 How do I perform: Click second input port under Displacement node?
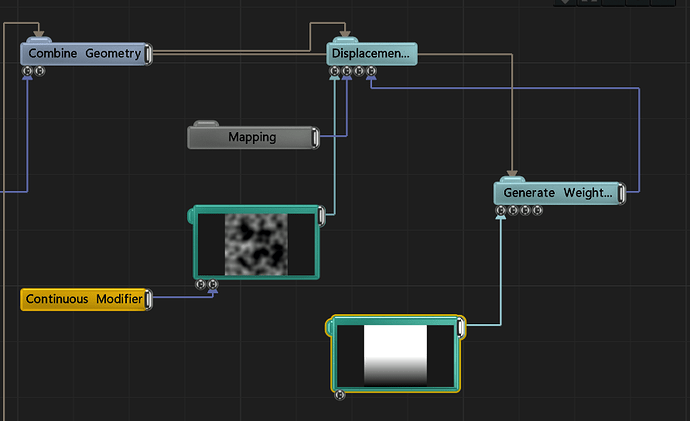(347, 71)
